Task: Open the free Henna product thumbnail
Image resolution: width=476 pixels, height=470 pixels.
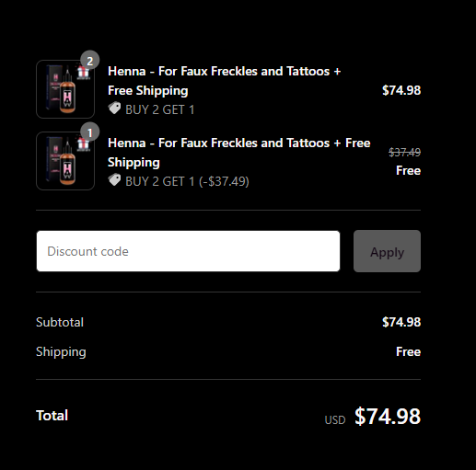Action: [65, 161]
